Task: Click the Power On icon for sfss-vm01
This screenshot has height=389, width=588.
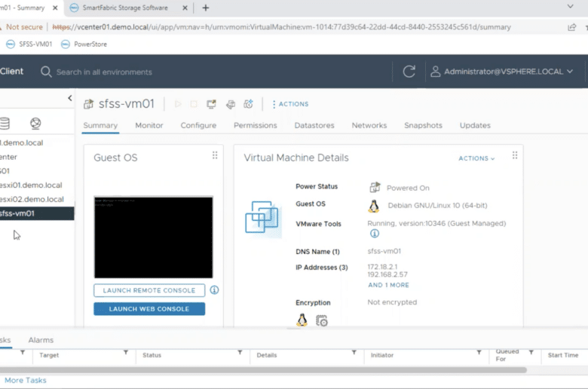Action: pos(178,104)
